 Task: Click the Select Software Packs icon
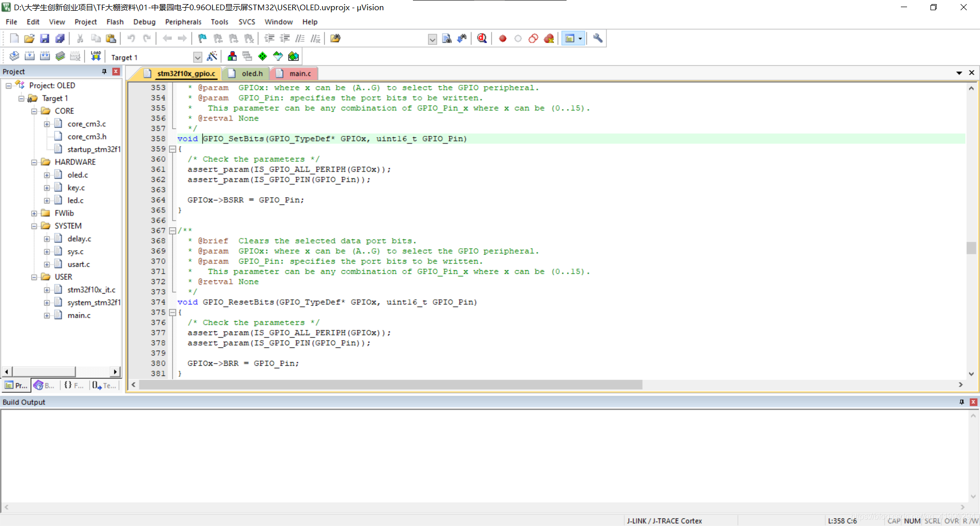[278, 56]
